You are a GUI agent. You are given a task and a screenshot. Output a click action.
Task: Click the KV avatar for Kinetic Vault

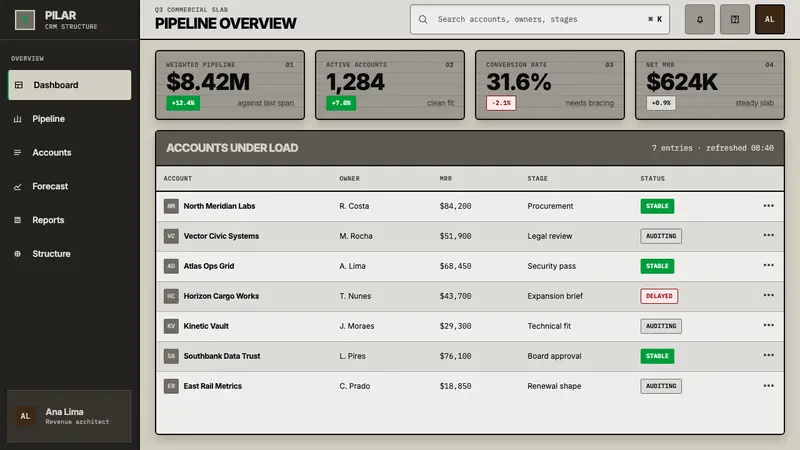coord(171,326)
